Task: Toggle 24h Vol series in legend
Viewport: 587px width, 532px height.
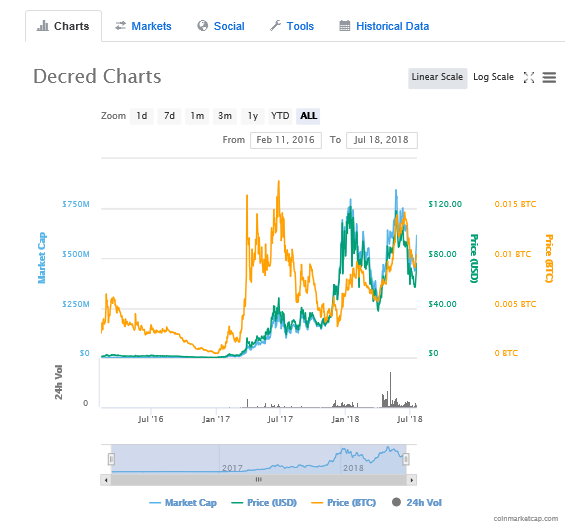Action: click(417, 503)
